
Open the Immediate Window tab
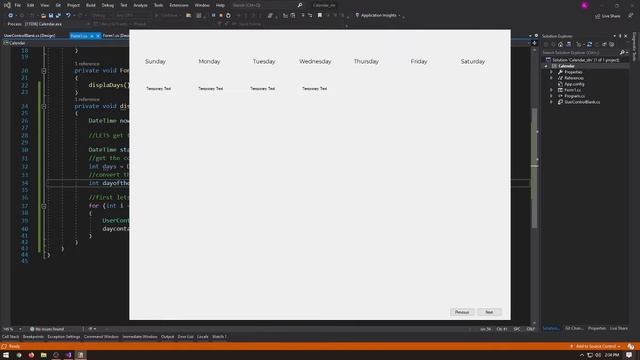tap(140, 337)
